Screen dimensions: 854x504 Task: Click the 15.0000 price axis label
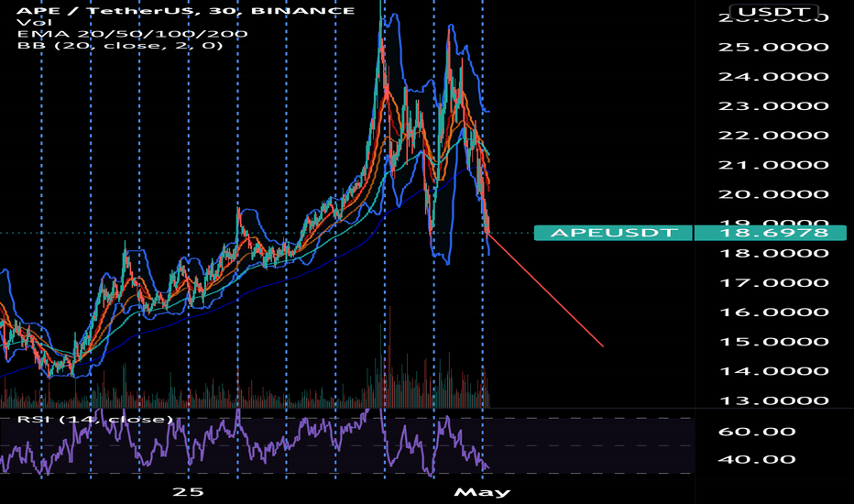tap(774, 342)
